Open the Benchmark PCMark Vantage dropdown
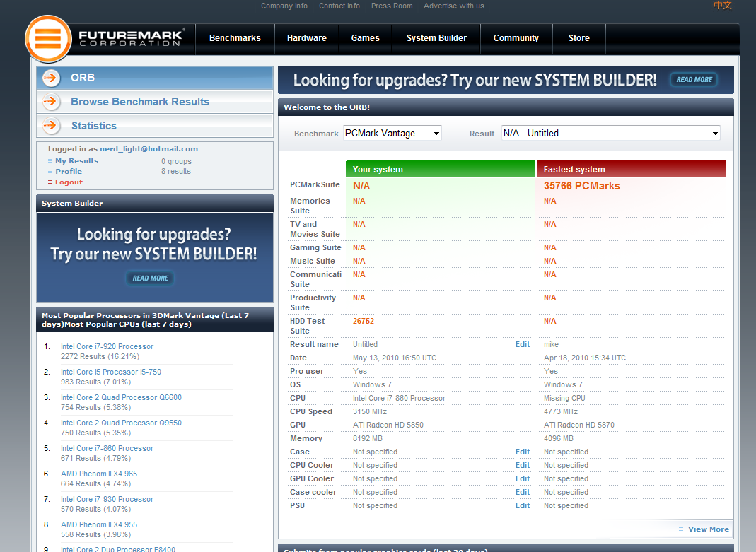This screenshot has height=552, width=756. [x=392, y=134]
